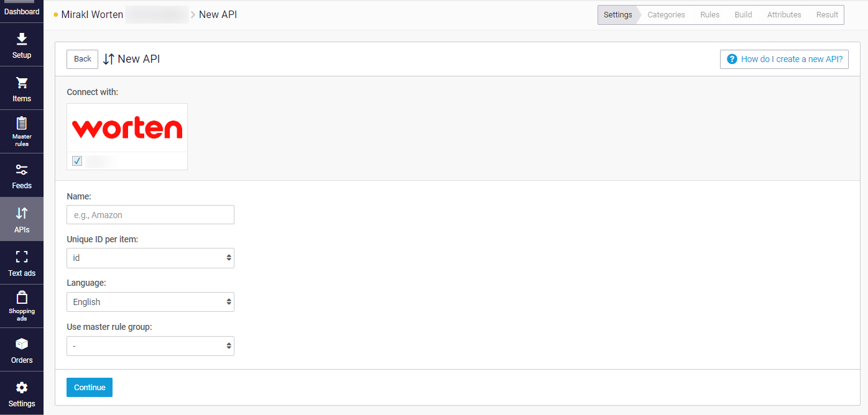Go back using the Back button

[x=81, y=59]
